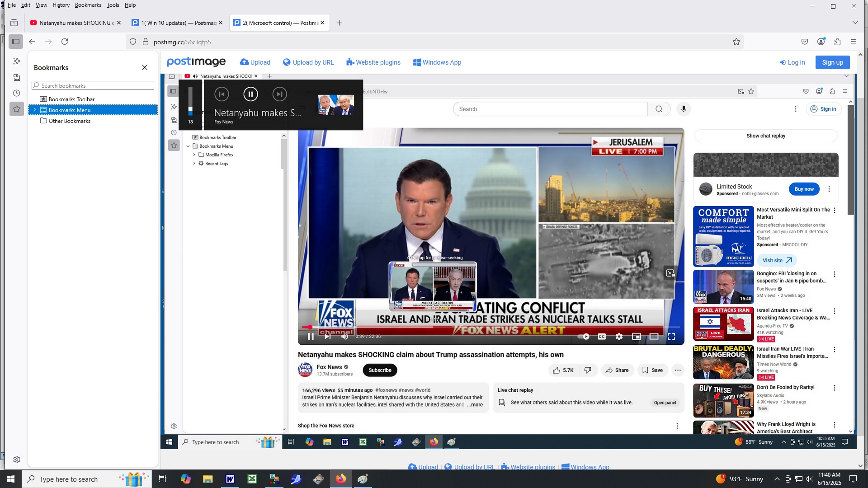Expand the Bookmarks Menu folder arrow

pyautogui.click(x=35, y=110)
